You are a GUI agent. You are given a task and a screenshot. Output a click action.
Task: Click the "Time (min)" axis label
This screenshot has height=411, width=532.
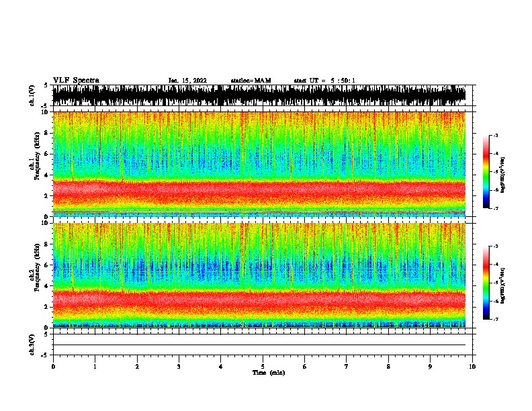click(x=269, y=373)
